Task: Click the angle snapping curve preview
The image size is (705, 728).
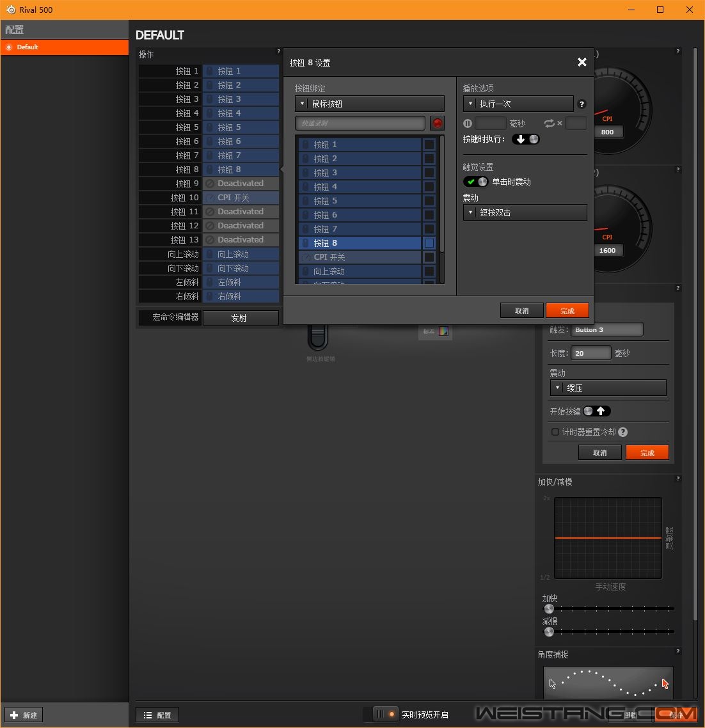Action: [608, 683]
